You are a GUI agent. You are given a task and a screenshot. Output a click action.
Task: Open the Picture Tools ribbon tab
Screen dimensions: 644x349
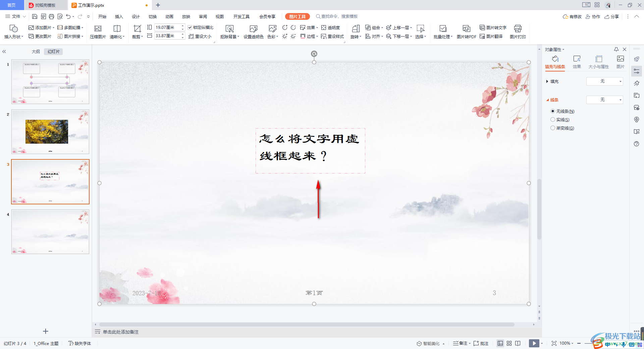coord(298,16)
